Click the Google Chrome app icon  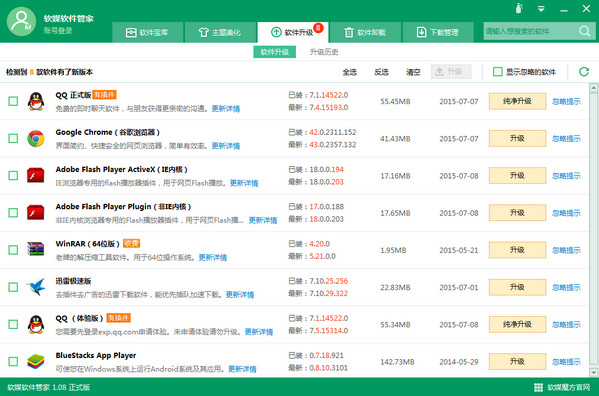36,138
